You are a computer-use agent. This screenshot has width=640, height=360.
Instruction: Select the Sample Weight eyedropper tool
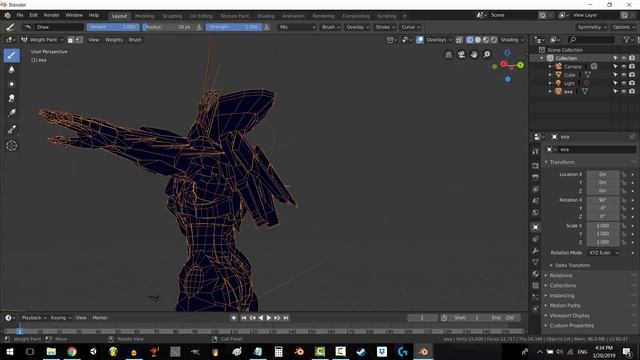11,129
